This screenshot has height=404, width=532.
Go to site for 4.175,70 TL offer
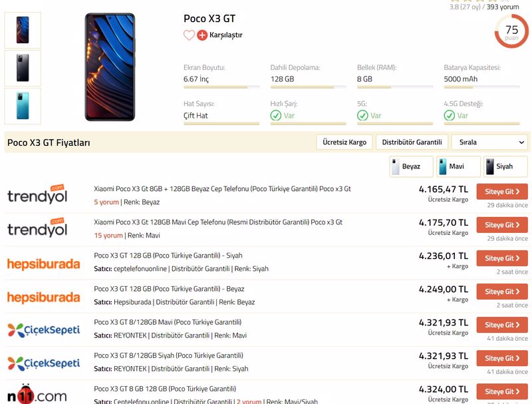[x=502, y=225]
